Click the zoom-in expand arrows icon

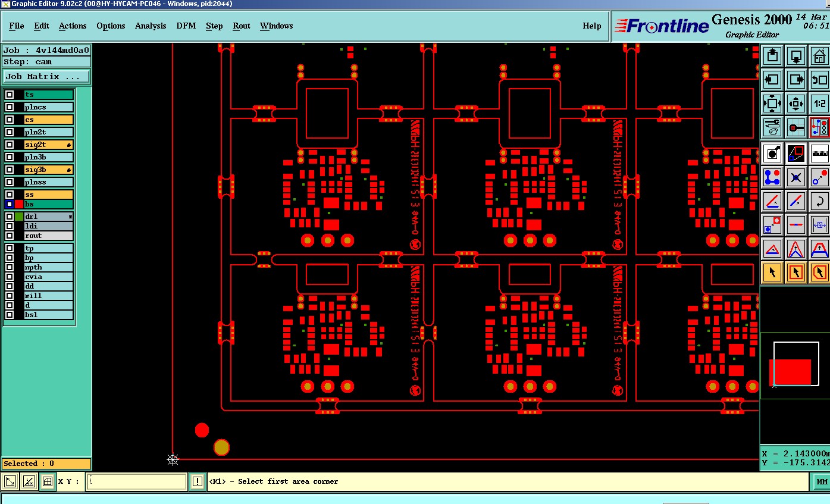click(772, 104)
